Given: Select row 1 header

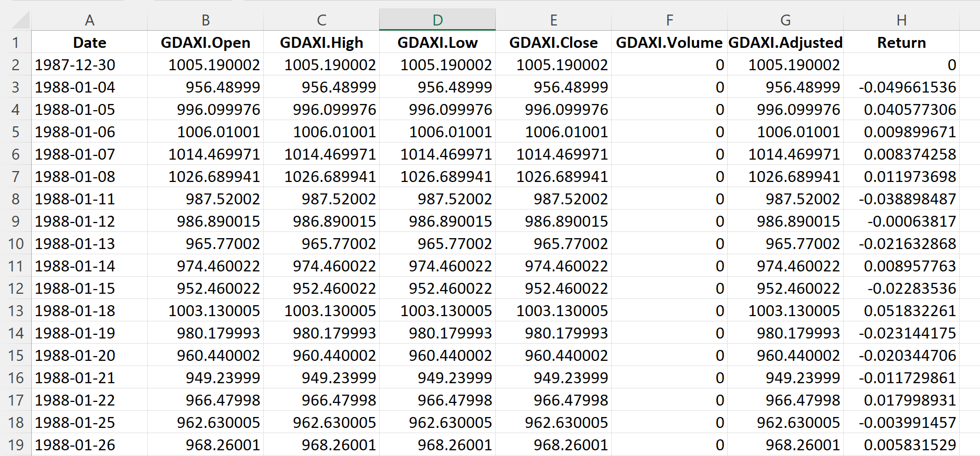Looking at the screenshot, I should tap(16, 42).
